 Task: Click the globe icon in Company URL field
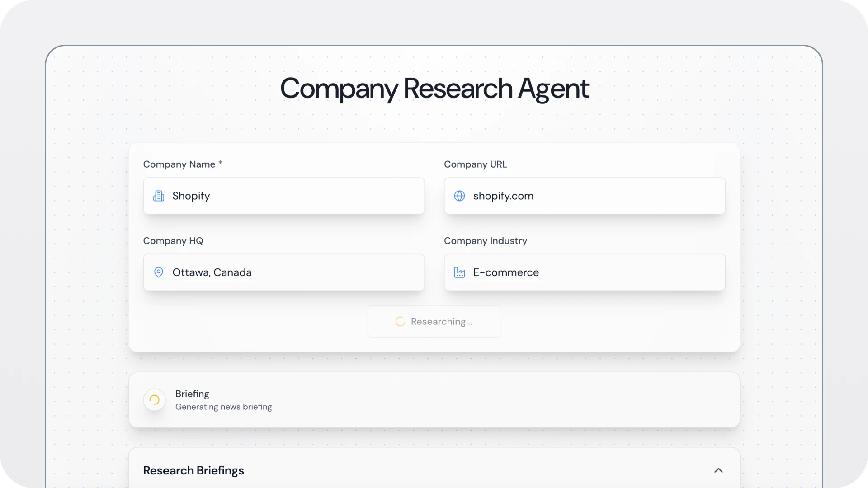(x=459, y=196)
